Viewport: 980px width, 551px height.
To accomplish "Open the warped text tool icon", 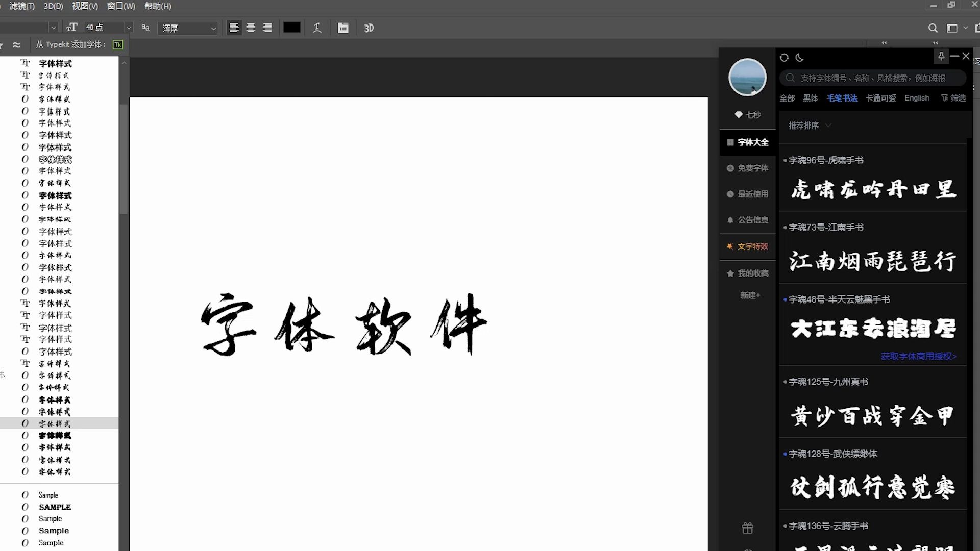I will pos(317,28).
